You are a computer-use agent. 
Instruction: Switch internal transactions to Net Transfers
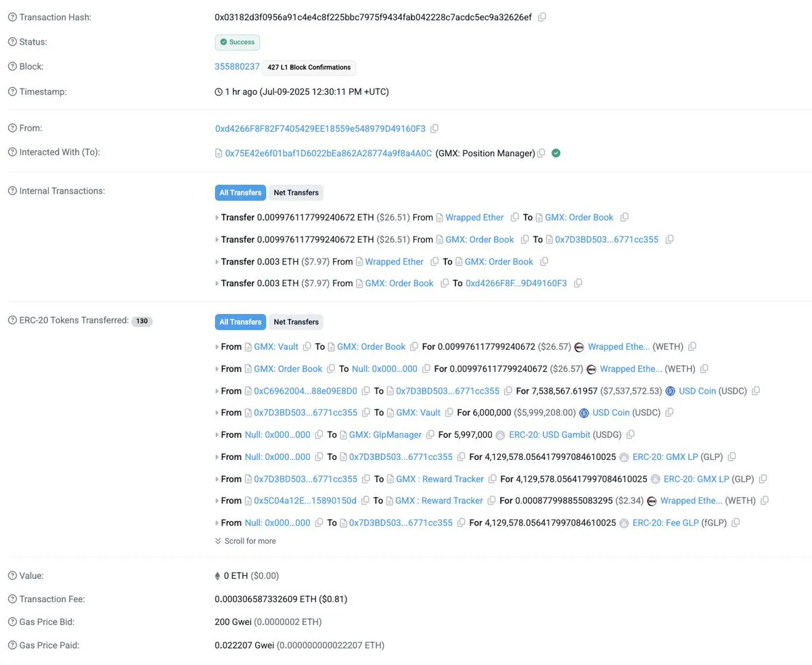pos(296,193)
